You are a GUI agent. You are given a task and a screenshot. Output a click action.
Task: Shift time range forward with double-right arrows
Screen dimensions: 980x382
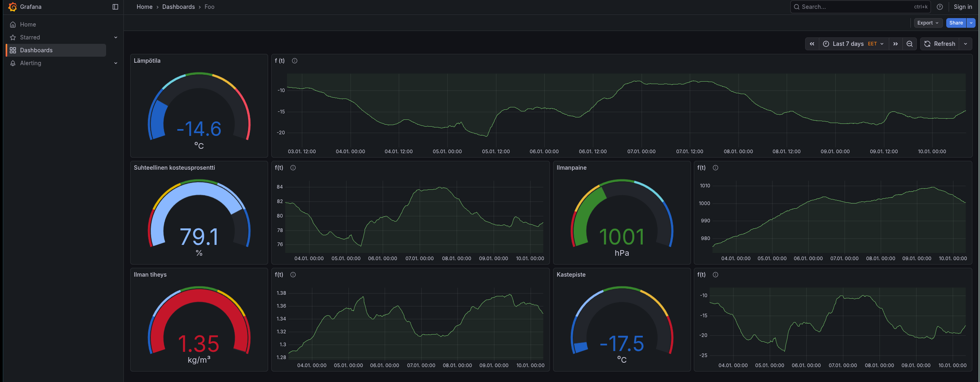pos(896,44)
